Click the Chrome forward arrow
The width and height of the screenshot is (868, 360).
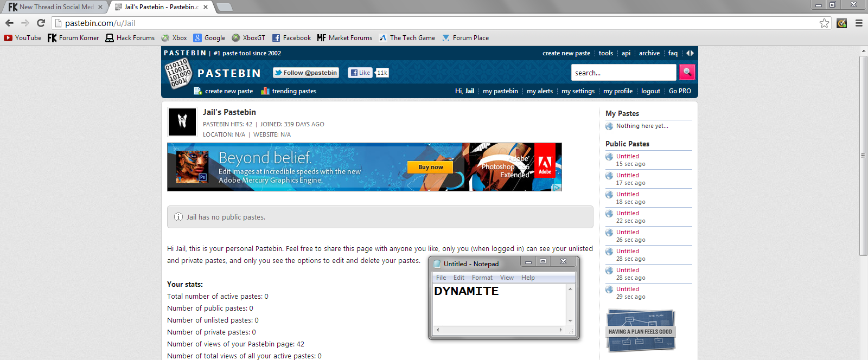coord(25,23)
